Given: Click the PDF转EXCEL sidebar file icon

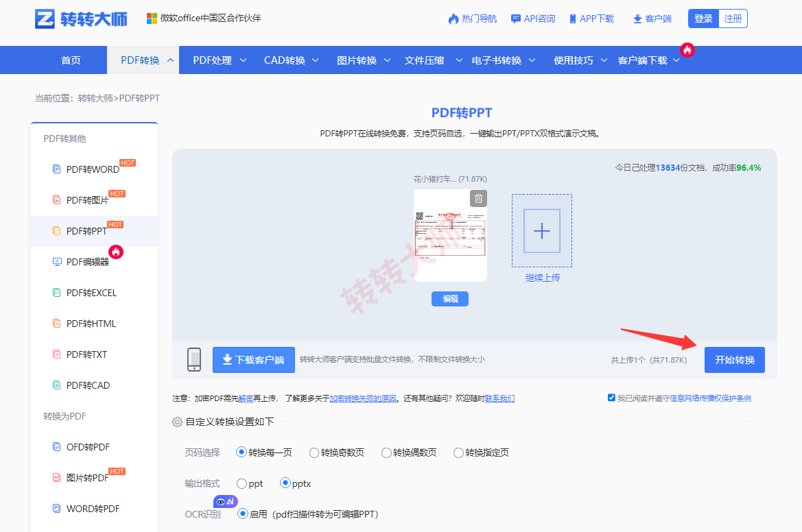Looking at the screenshot, I should pyautogui.click(x=57, y=293).
